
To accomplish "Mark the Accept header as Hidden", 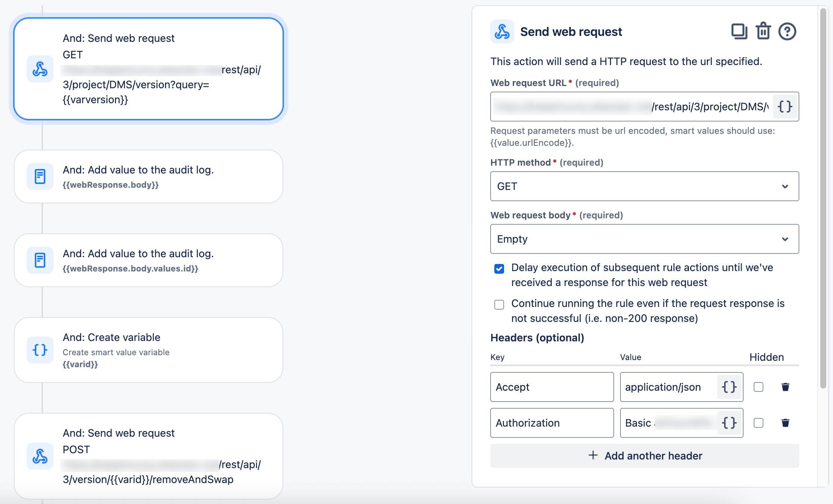I will (x=759, y=387).
